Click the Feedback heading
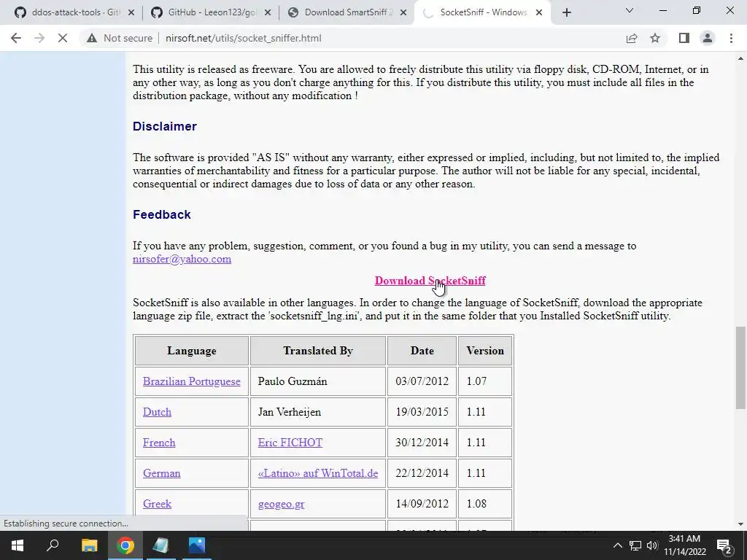 coord(162,215)
